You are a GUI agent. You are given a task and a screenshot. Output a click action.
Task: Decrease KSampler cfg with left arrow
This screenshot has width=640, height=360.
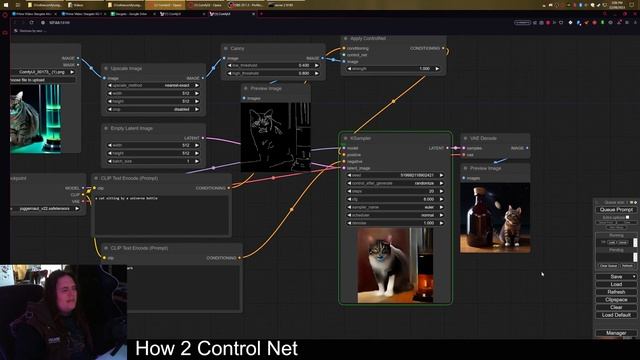(x=349, y=199)
